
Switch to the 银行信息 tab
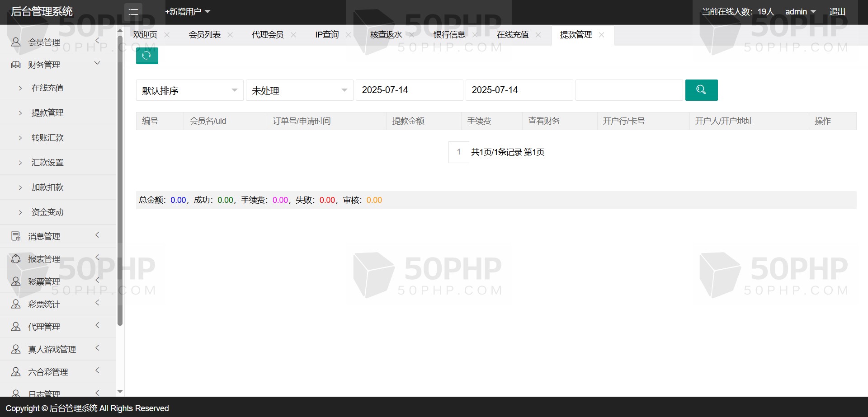tap(449, 35)
